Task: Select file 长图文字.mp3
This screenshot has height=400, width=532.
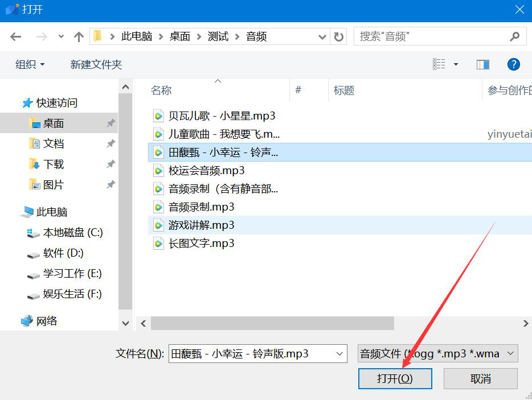Action: click(x=201, y=244)
